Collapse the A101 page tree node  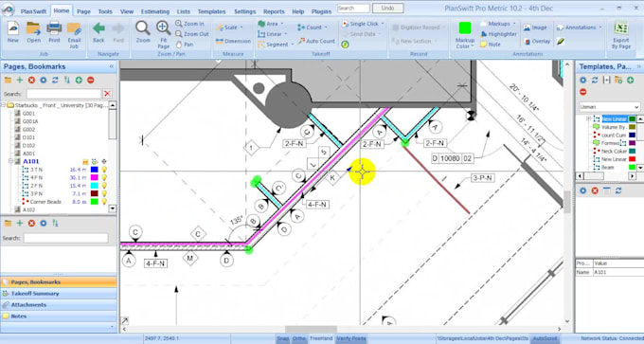click(x=10, y=161)
